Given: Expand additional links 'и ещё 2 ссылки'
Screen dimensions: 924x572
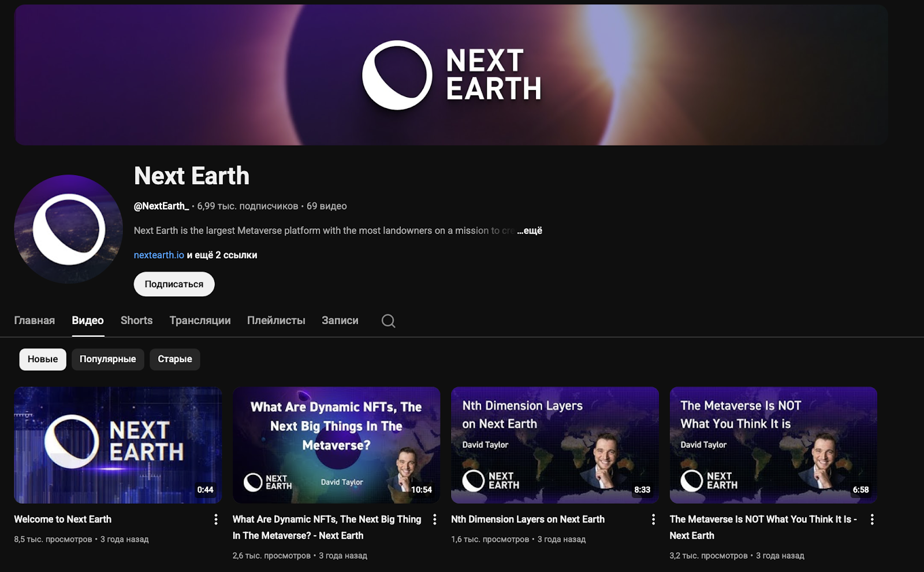Looking at the screenshot, I should tap(222, 255).
